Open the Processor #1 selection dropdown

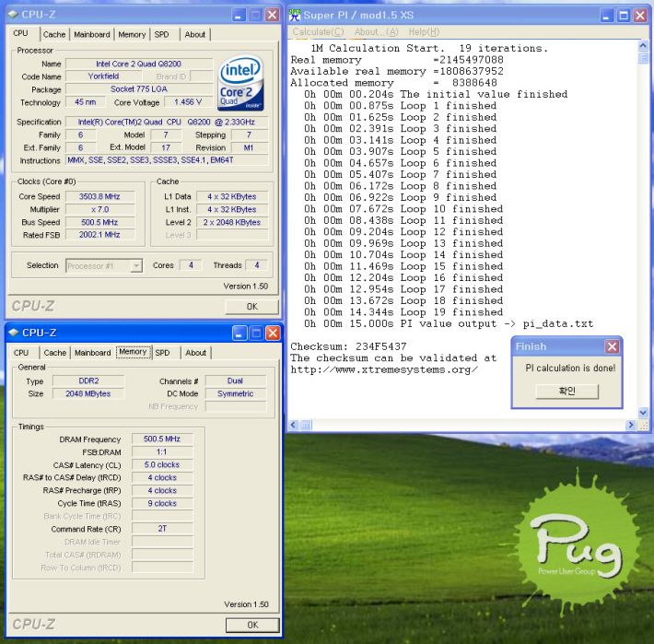point(136,265)
